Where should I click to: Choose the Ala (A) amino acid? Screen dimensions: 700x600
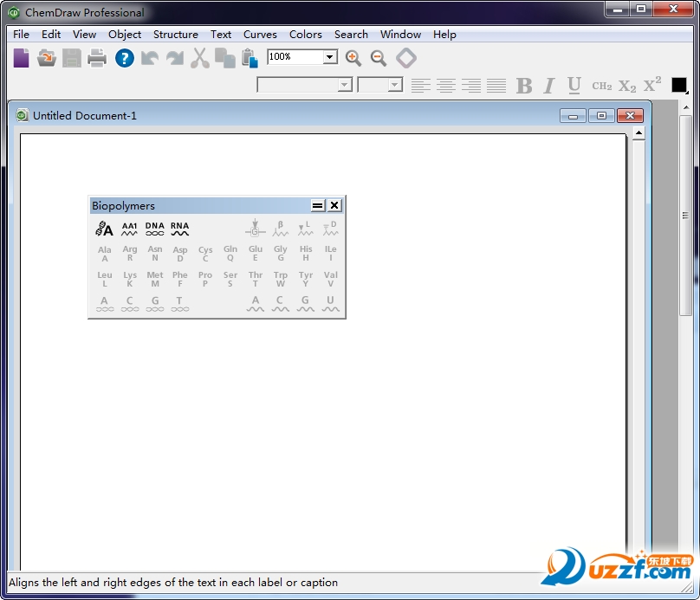point(105,254)
